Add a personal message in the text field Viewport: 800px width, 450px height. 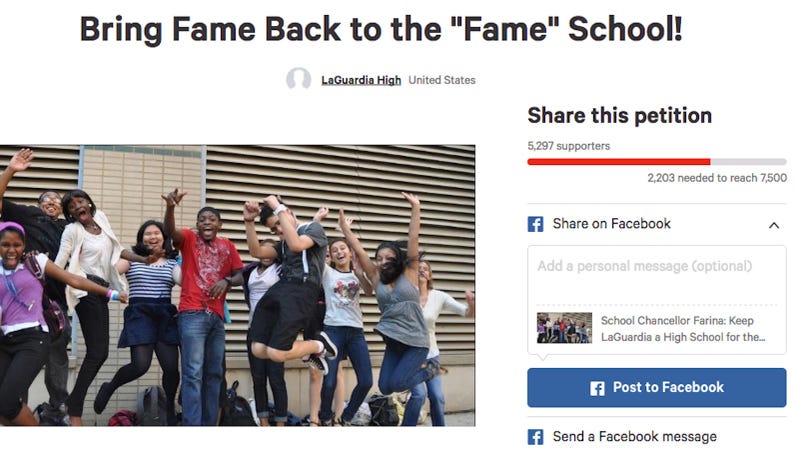coord(657,276)
